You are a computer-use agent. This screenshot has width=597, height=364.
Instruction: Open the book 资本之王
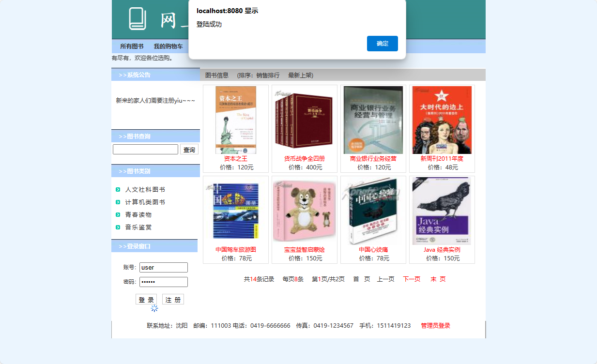point(235,158)
